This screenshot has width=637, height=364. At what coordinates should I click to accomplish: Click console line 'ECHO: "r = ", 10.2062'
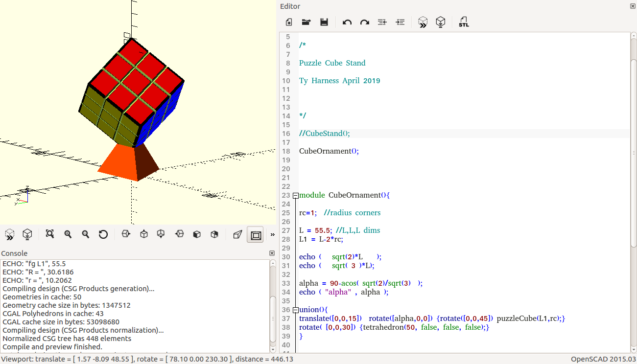tap(37, 280)
